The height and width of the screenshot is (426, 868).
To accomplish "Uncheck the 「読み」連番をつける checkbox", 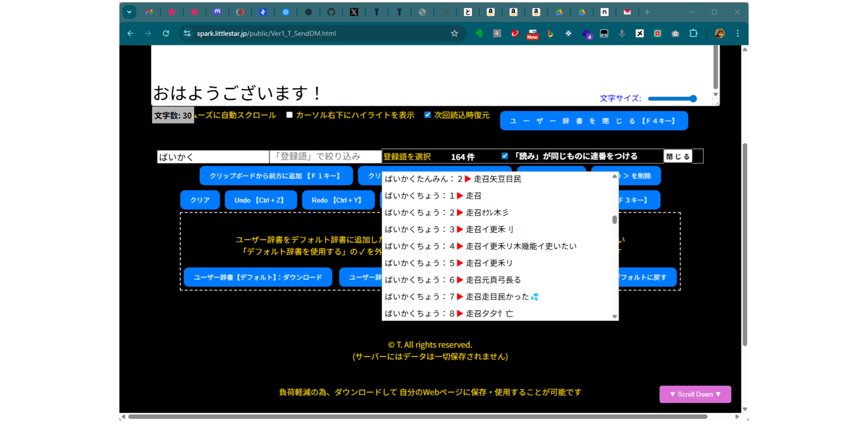I will pyautogui.click(x=505, y=156).
